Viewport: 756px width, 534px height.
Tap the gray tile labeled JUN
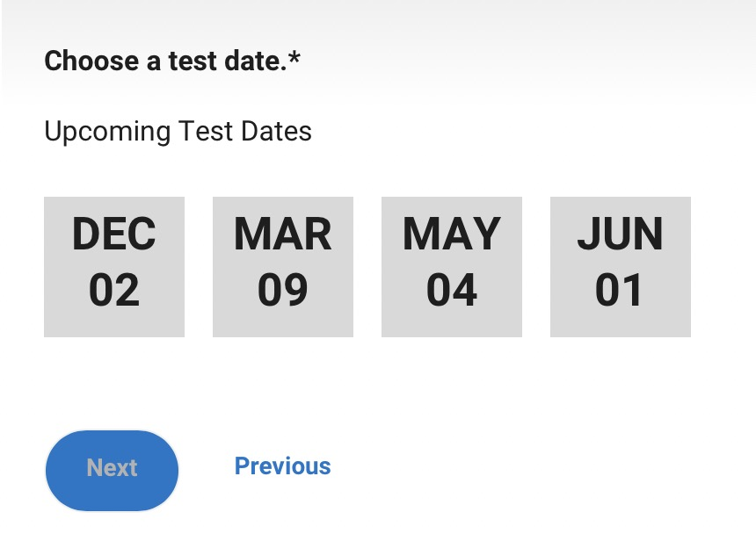click(x=621, y=266)
